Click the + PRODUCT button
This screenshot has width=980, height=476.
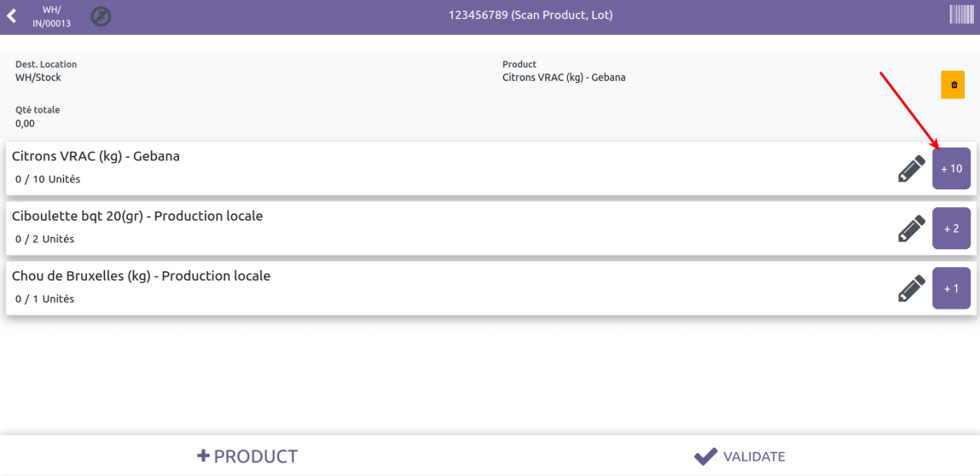[x=247, y=456]
